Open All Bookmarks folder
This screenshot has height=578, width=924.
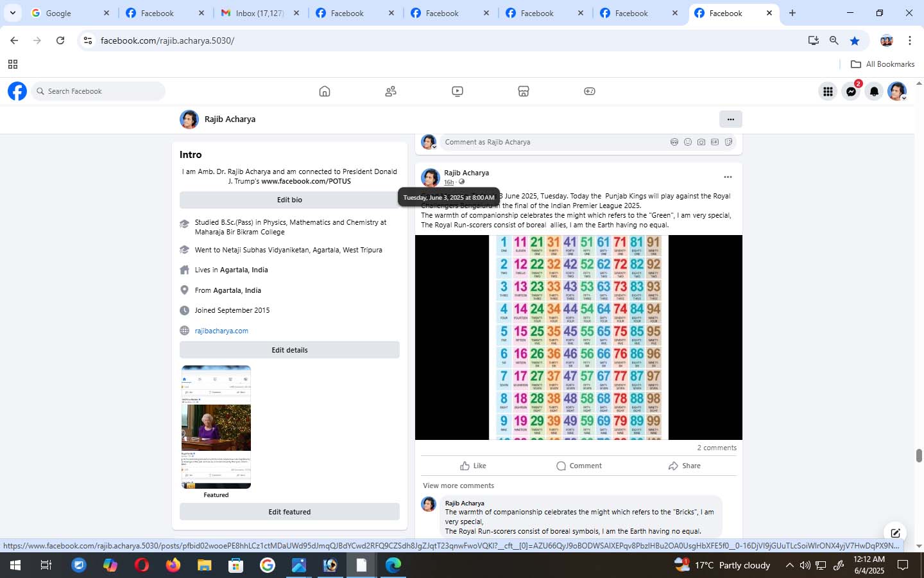882,64
